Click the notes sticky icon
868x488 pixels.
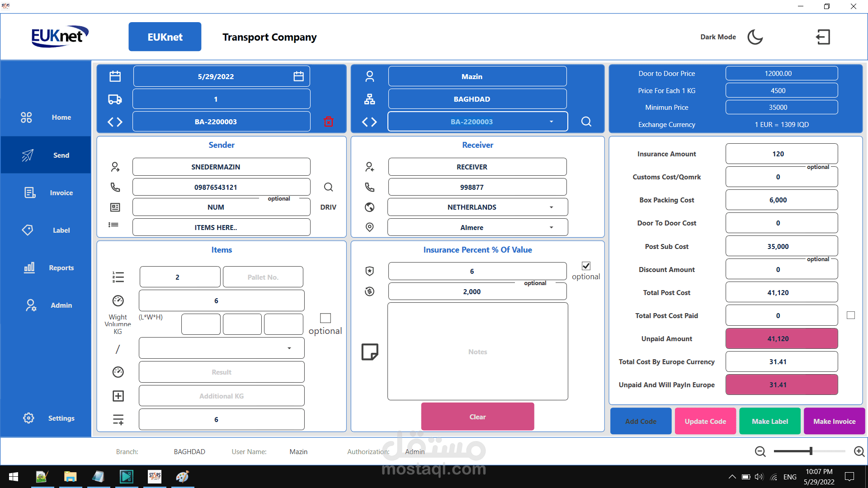[370, 352]
